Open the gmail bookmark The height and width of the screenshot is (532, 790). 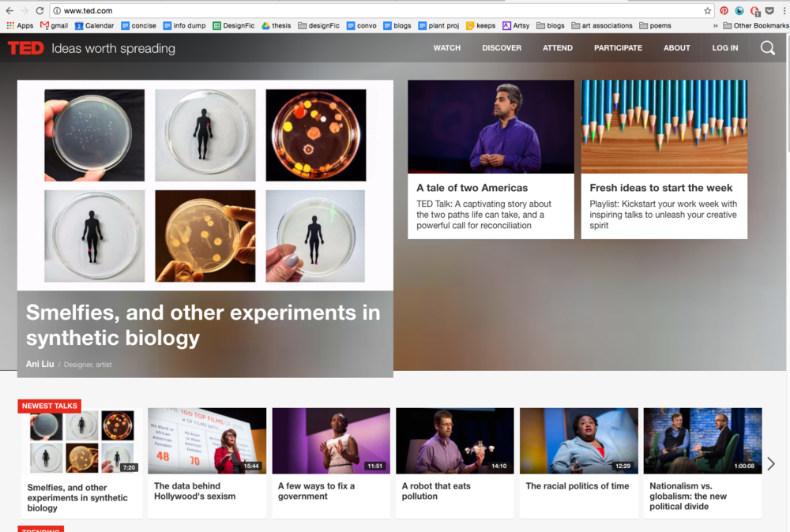pos(54,26)
